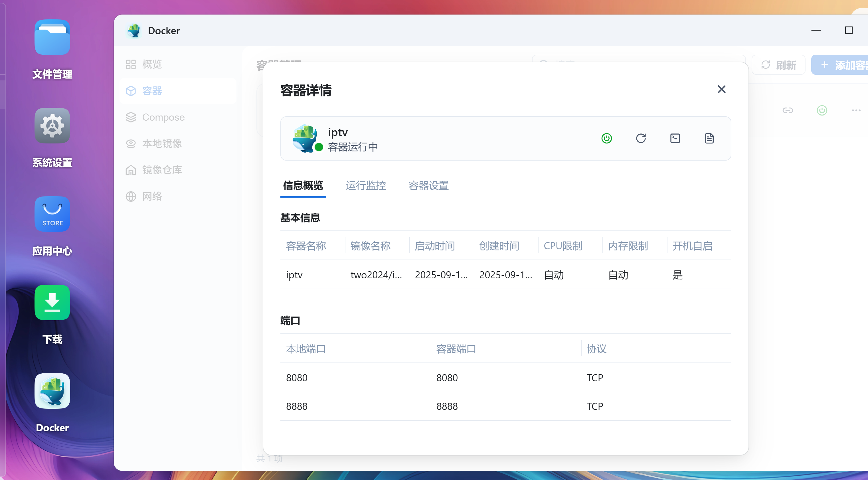The image size is (868, 480).
Task: Select 本地镜像 in the Docker sidebar
Action: [x=161, y=143]
